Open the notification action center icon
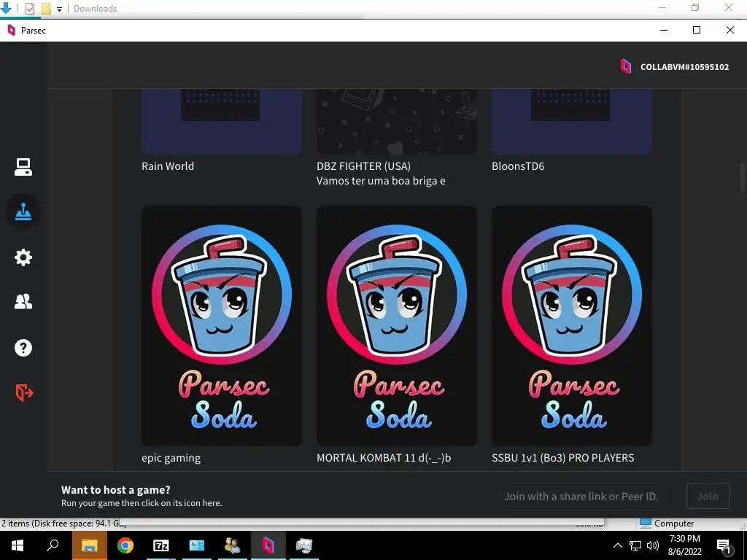 [724, 545]
